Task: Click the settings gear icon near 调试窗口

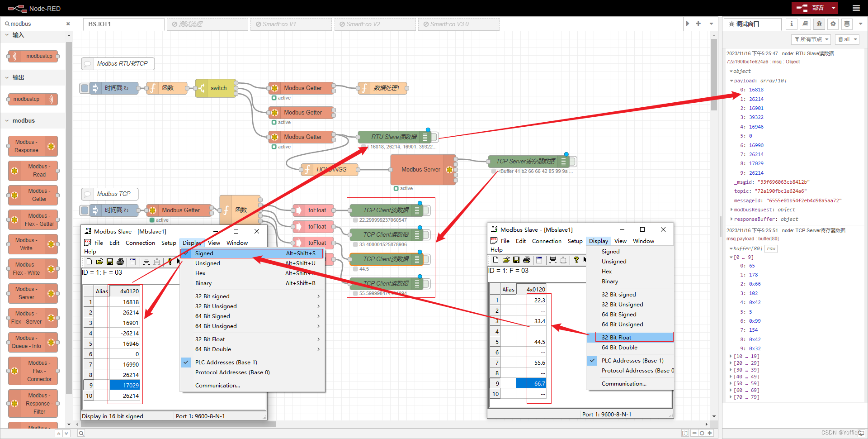Action: coord(833,24)
